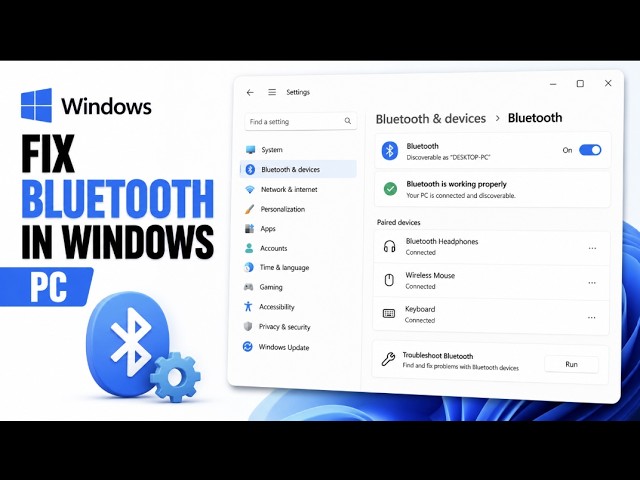Select the Bluetooth Headphones device row
Screen dimensions: 640x480
tap(492, 247)
